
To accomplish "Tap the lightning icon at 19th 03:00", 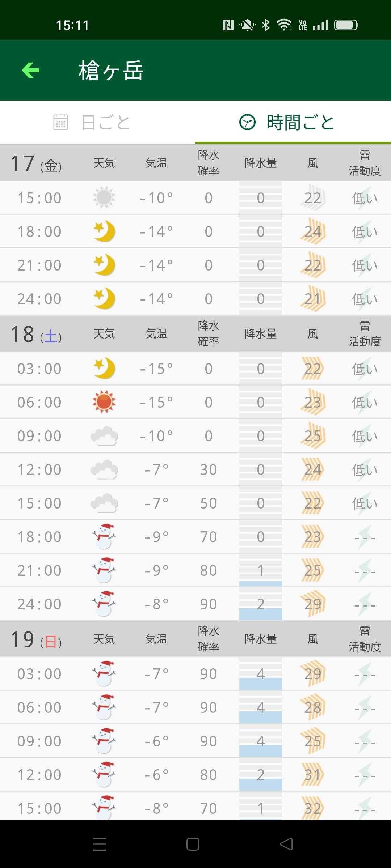I will coord(365,674).
